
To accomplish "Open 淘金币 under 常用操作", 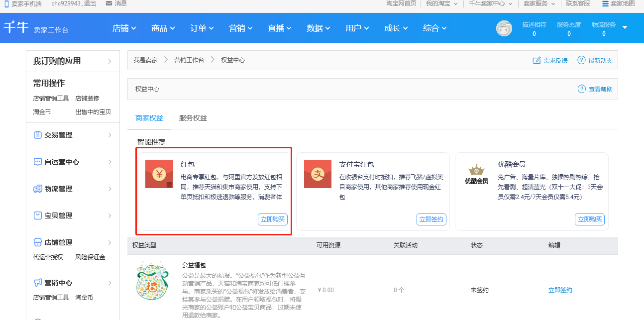I will 42,112.
